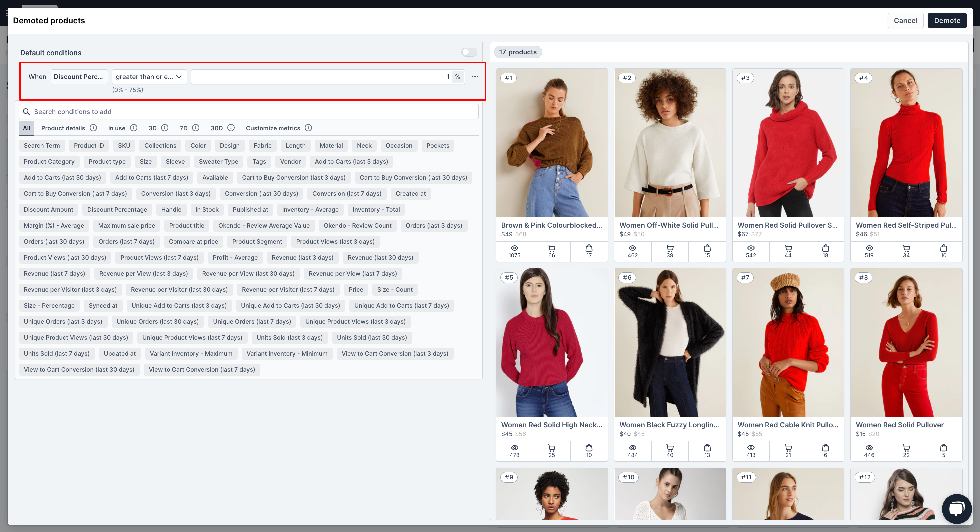Click the cart icon on product #1
The height and width of the screenshot is (532, 980).
[551, 248]
